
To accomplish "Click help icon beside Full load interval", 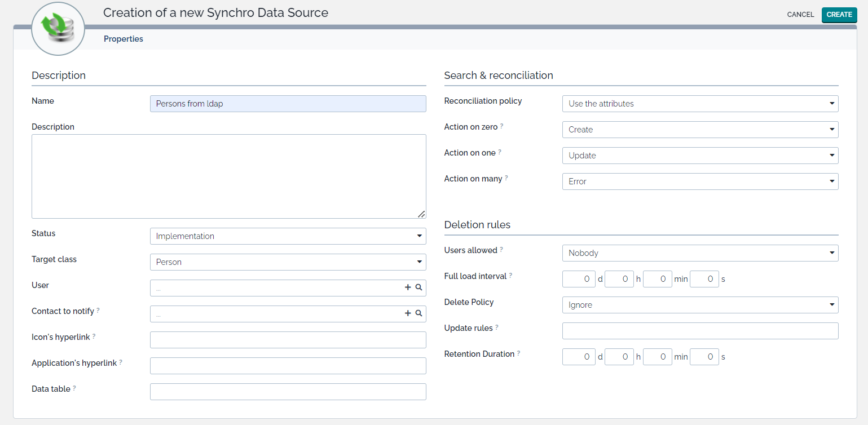I will tap(510, 276).
